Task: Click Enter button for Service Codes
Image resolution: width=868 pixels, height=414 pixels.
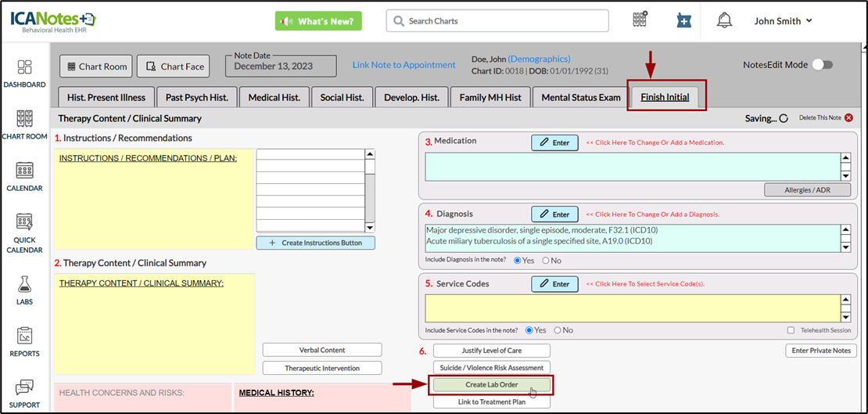Action: pos(554,284)
